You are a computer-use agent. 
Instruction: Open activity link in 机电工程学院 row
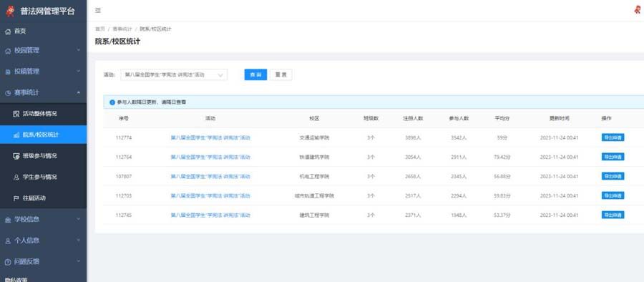(210, 176)
